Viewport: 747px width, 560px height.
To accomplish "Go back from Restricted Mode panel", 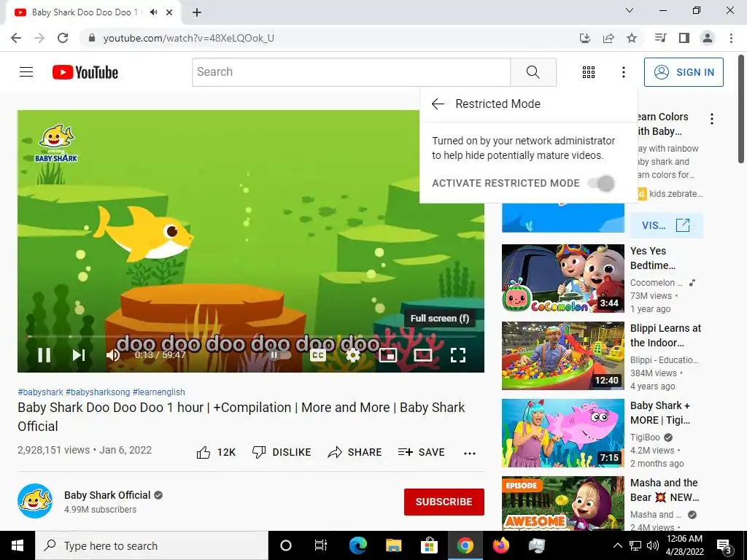I will coord(438,104).
